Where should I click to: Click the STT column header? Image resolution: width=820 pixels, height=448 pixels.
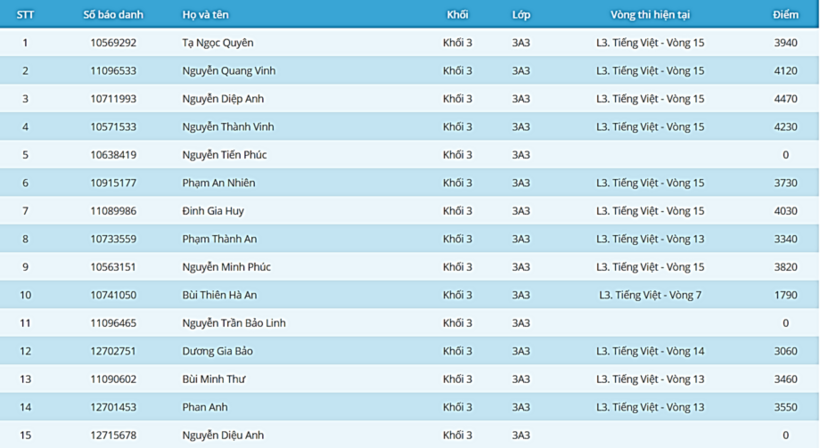pos(25,15)
